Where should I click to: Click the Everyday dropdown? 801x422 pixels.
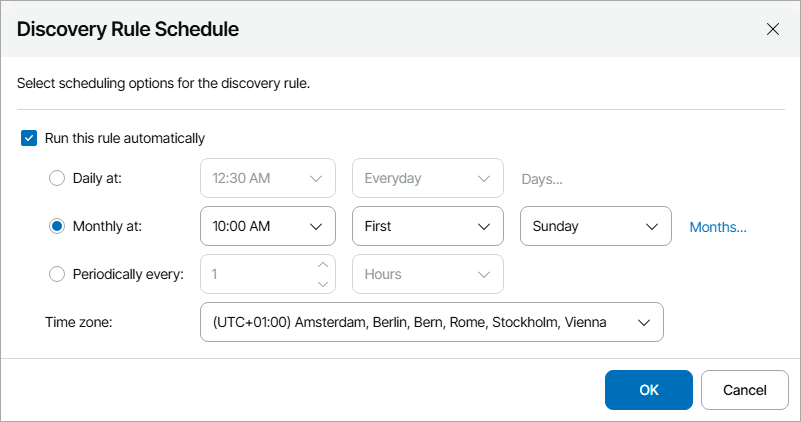(427, 179)
